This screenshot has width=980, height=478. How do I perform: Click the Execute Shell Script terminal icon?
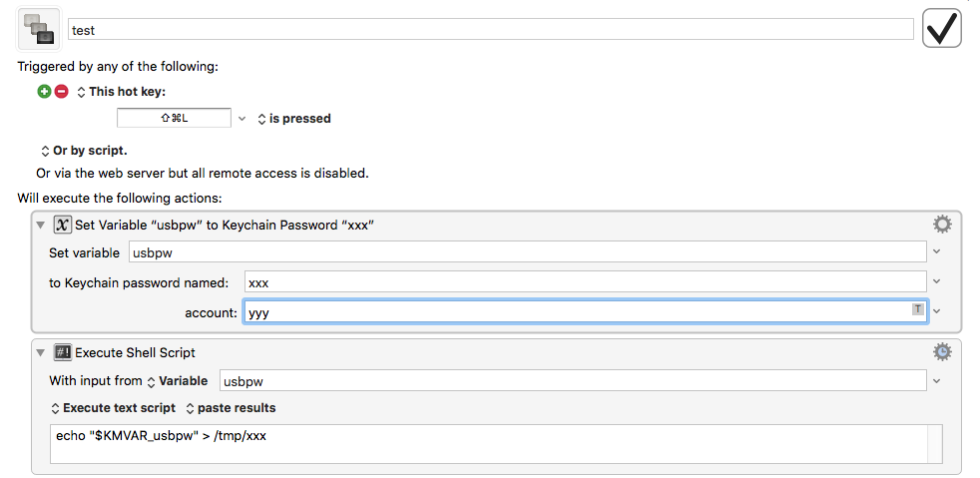[x=63, y=352]
